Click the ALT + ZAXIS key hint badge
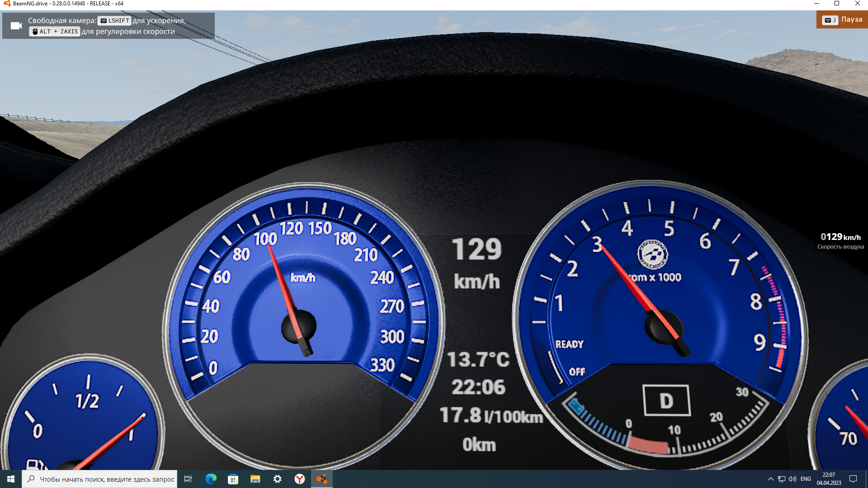The image size is (868, 488). click(x=55, y=32)
